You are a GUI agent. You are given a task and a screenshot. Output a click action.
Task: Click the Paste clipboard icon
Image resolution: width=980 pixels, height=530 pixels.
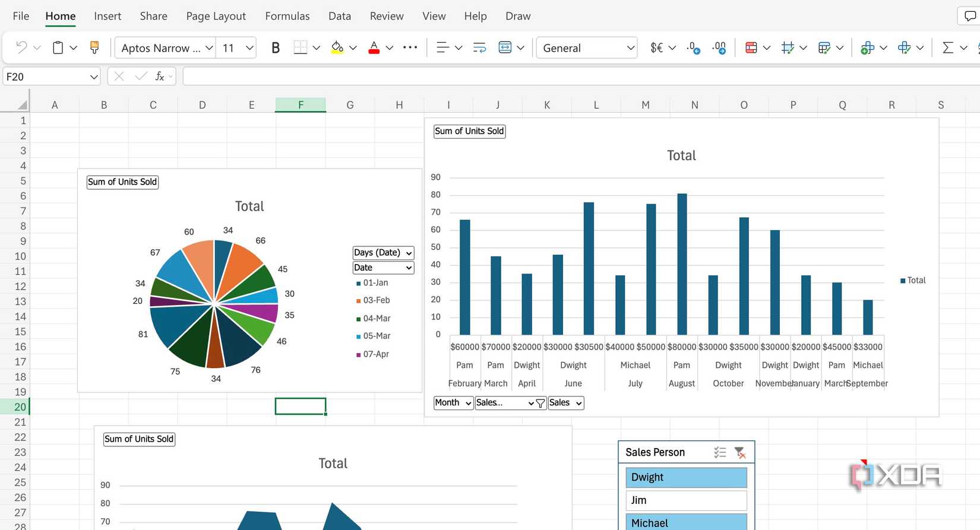point(58,47)
